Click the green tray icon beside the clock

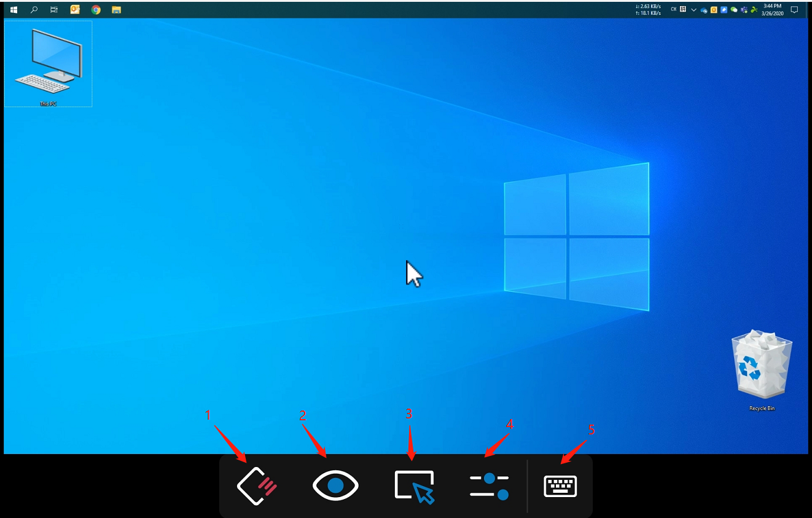point(754,10)
